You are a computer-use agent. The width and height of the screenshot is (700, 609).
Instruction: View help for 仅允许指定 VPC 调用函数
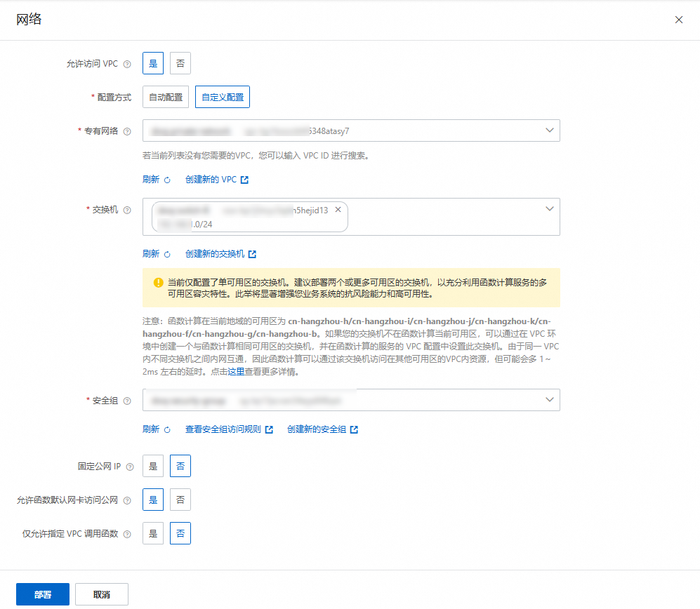[127, 534]
